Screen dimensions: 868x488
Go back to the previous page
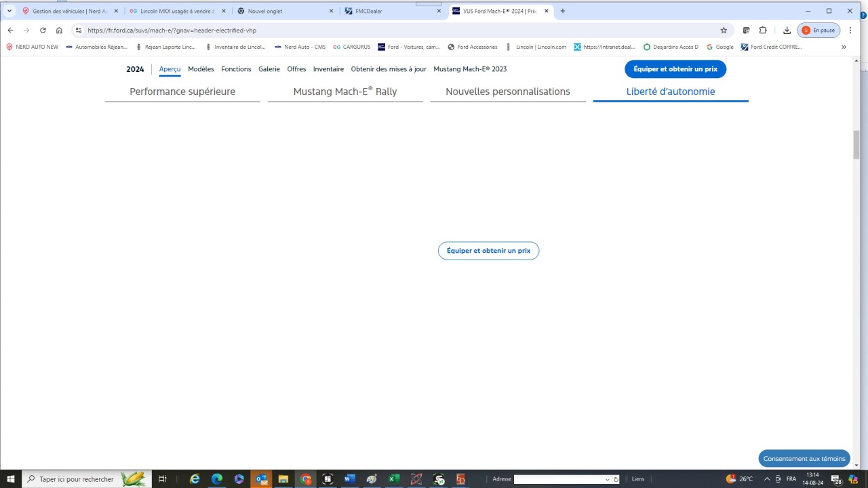(10, 30)
